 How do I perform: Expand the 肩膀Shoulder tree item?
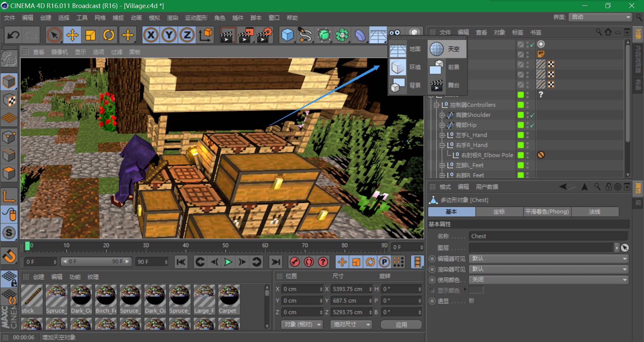click(442, 115)
